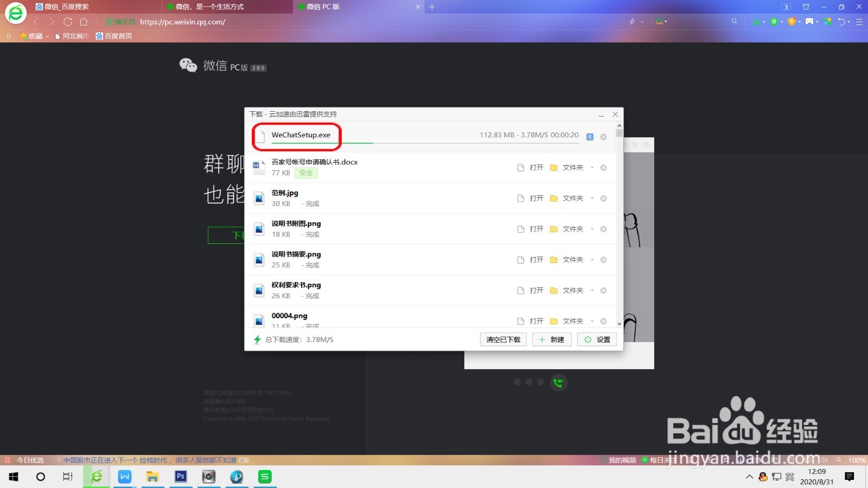The width and height of the screenshot is (868, 488).
Task: Remove 说明书摘要.png entry
Action: click(x=603, y=260)
